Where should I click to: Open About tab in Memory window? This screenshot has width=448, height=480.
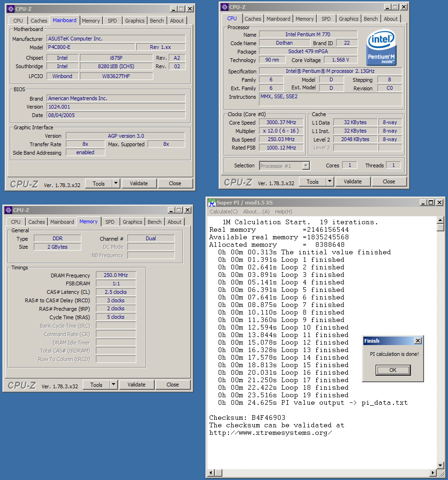174,221
